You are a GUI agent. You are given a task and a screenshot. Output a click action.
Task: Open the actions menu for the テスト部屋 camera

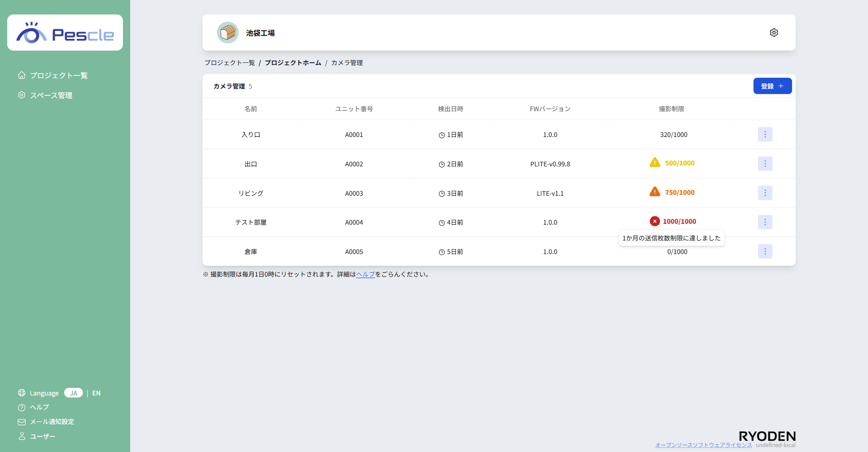pyautogui.click(x=765, y=222)
